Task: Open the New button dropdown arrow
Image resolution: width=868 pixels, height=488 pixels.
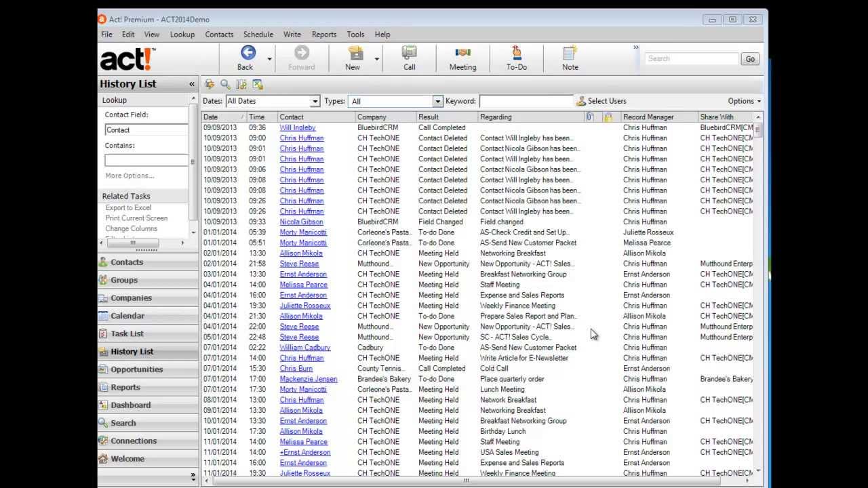Action: coord(376,59)
